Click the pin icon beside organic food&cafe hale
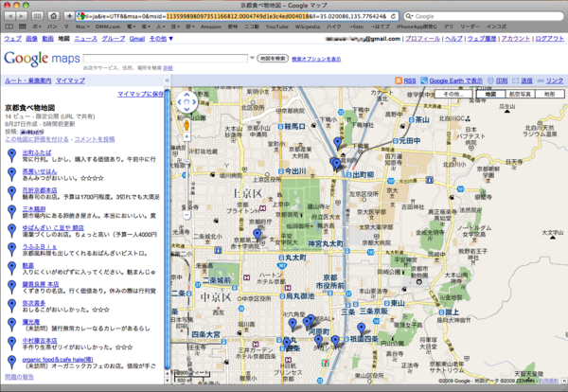The width and height of the screenshot is (568, 392). 12,362
